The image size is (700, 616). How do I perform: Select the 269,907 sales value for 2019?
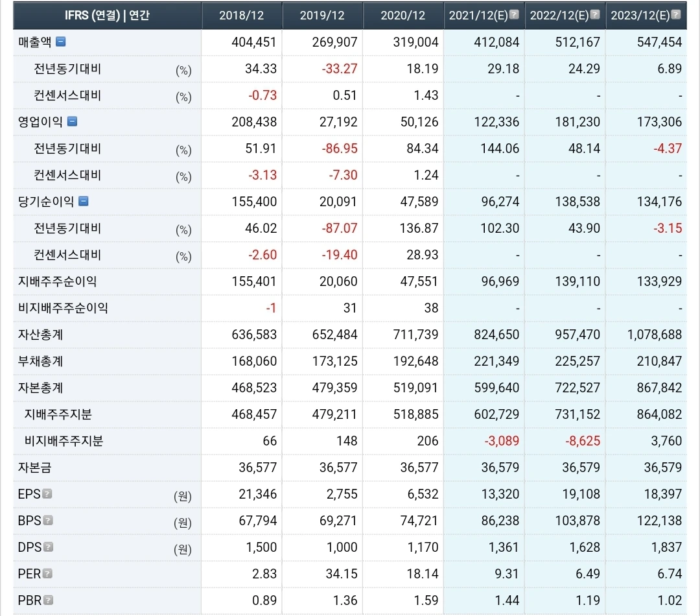(x=335, y=42)
